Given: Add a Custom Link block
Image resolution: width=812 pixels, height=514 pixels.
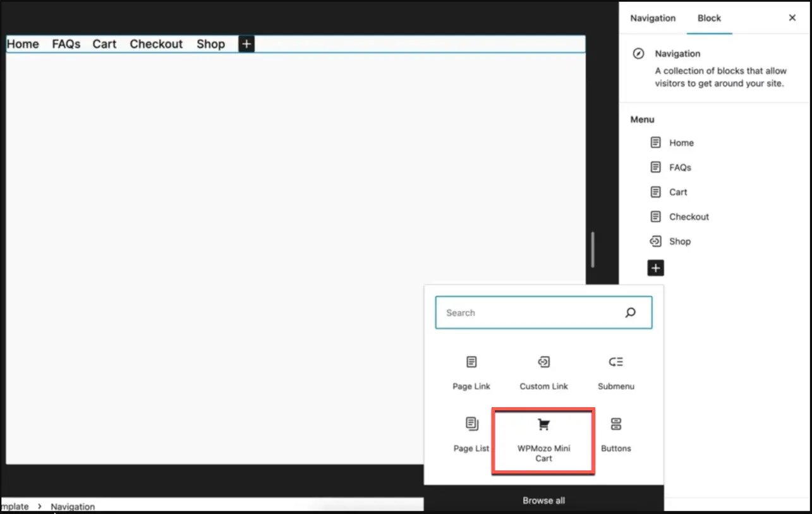Looking at the screenshot, I should point(543,372).
